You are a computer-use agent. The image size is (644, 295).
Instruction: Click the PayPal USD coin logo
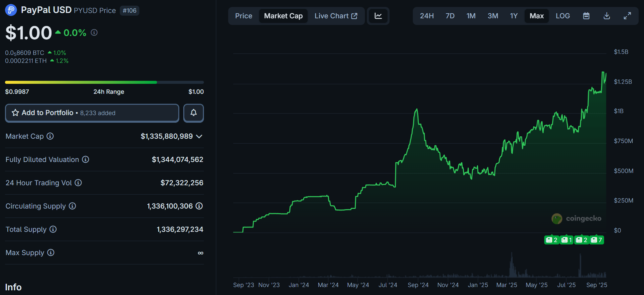[x=11, y=10]
